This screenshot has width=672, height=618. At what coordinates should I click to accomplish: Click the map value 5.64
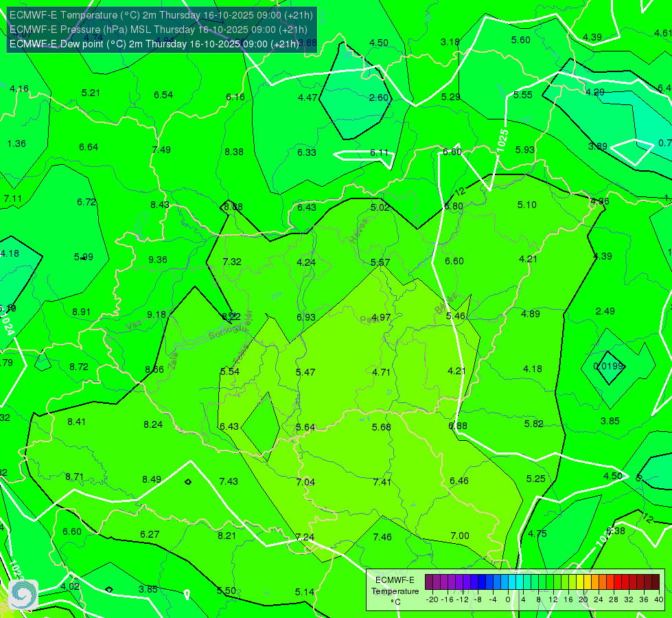(305, 428)
